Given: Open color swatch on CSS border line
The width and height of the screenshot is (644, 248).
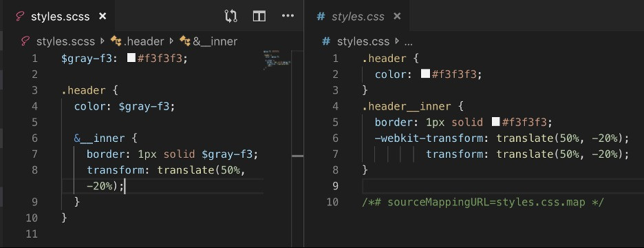Looking at the screenshot, I should pos(496,122).
